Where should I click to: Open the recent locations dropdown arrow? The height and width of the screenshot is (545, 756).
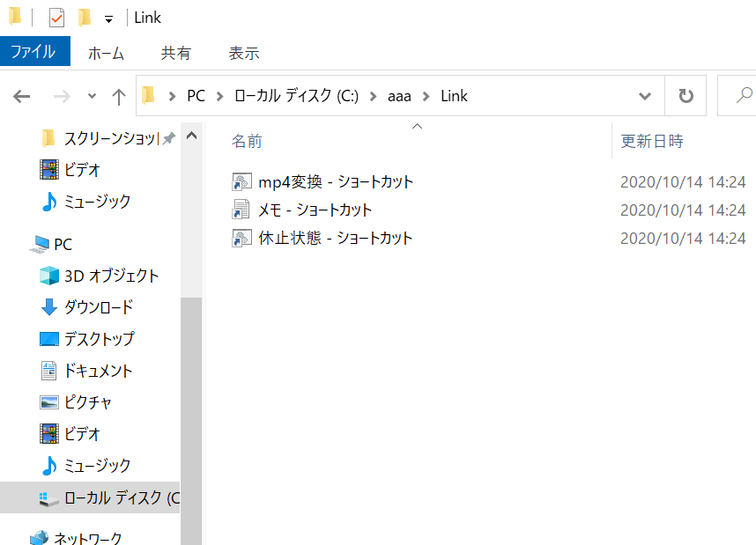(x=93, y=96)
